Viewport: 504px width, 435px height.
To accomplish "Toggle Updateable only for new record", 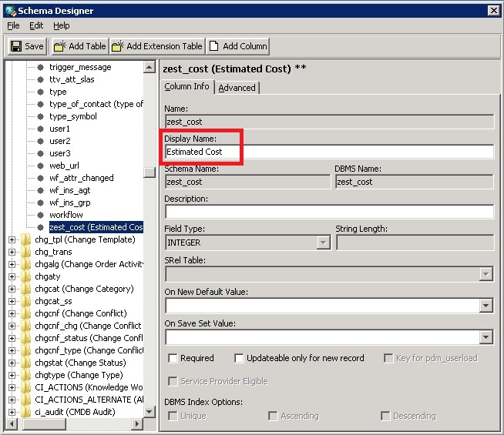I will pos(239,358).
